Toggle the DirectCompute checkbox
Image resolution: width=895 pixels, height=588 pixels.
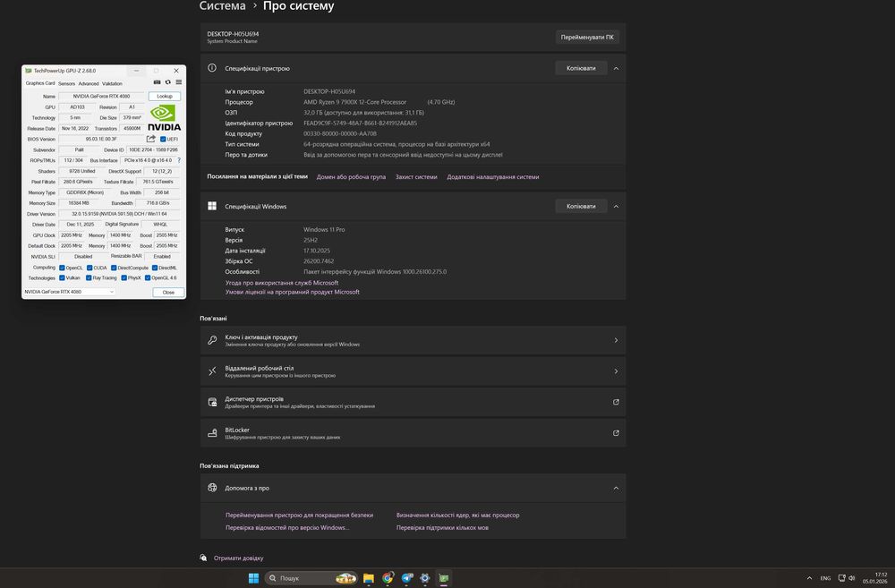click(x=115, y=268)
